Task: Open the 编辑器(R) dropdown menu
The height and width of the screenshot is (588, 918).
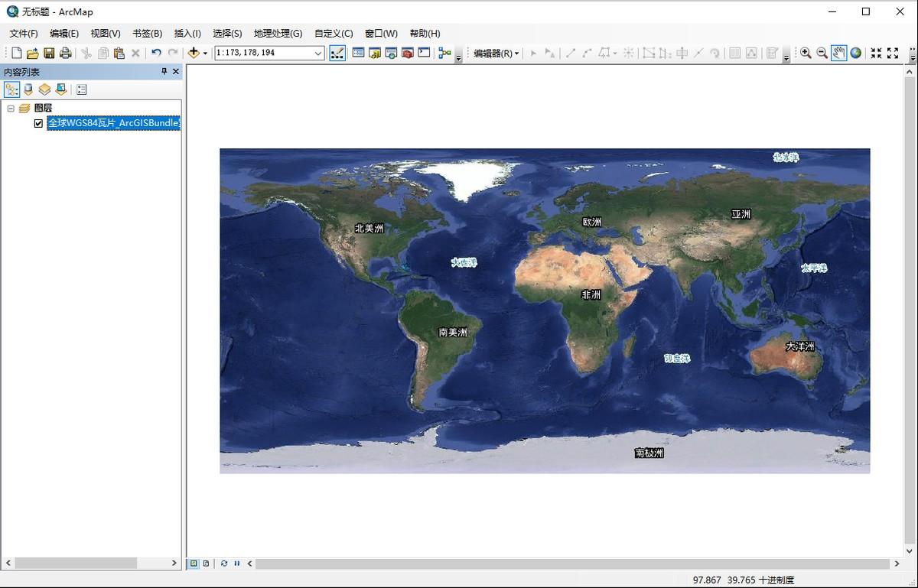Action: point(496,53)
